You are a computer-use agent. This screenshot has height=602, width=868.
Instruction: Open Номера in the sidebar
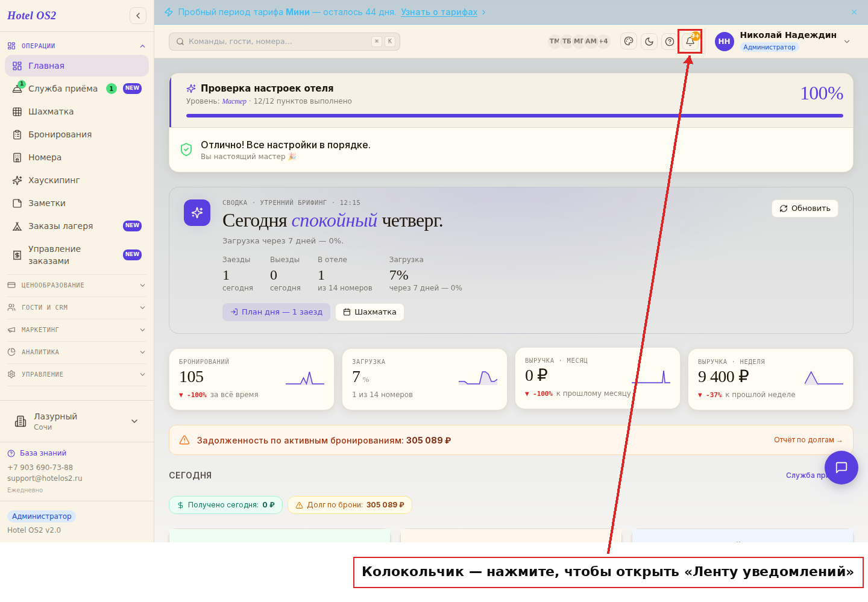coord(77,157)
